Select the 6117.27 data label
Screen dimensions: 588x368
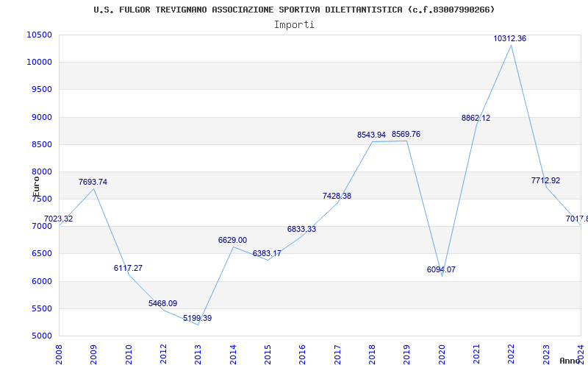tap(128, 268)
